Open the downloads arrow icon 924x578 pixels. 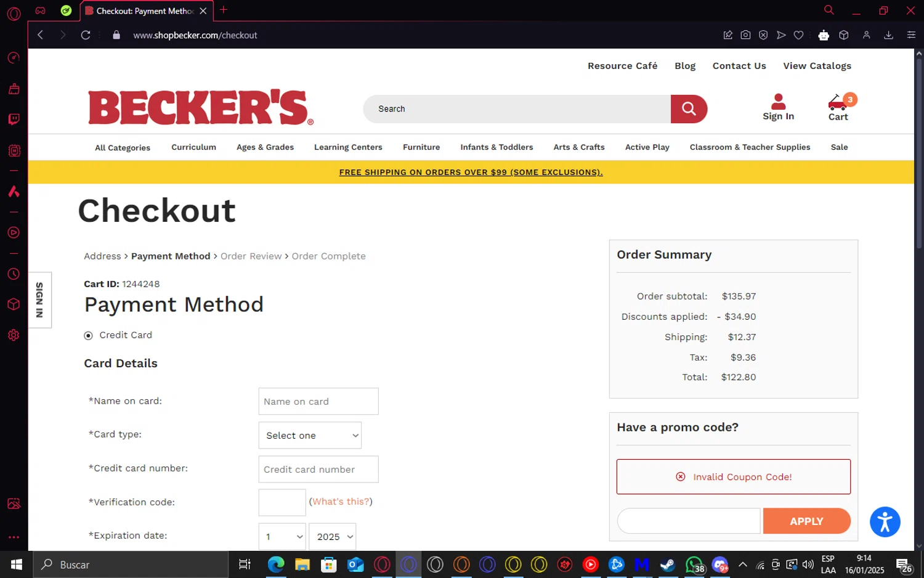(889, 35)
